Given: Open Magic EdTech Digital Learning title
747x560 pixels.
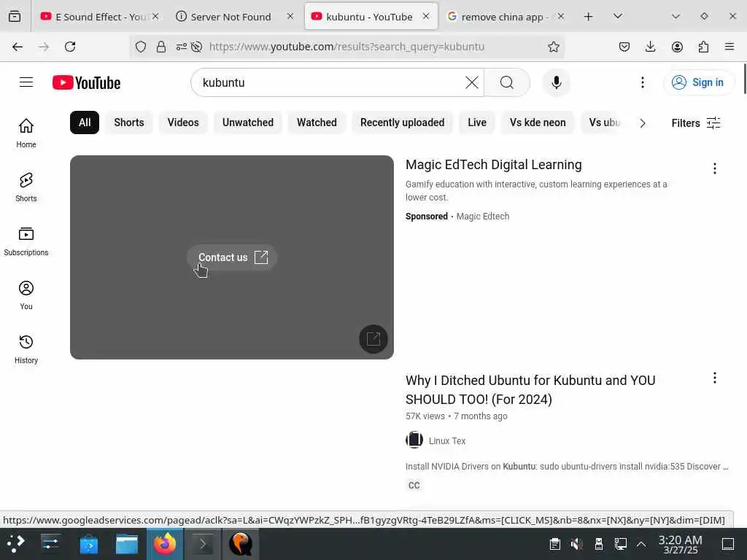Looking at the screenshot, I should tap(494, 165).
